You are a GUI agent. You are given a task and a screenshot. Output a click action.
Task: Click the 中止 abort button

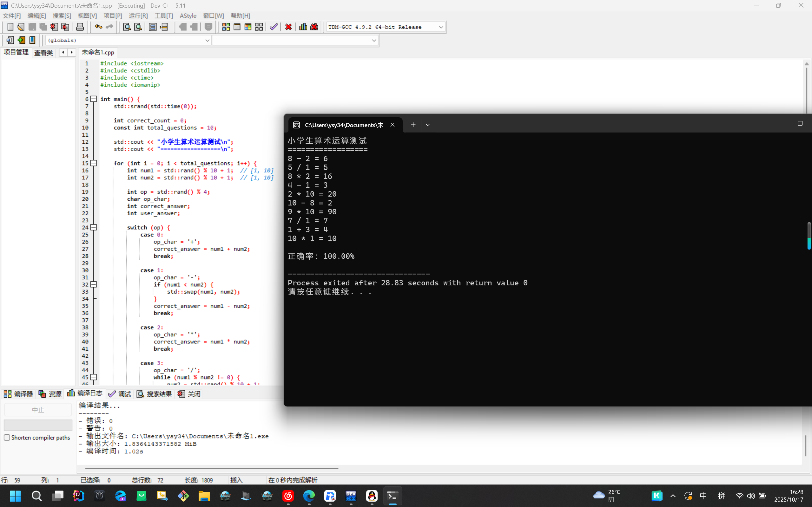point(38,410)
